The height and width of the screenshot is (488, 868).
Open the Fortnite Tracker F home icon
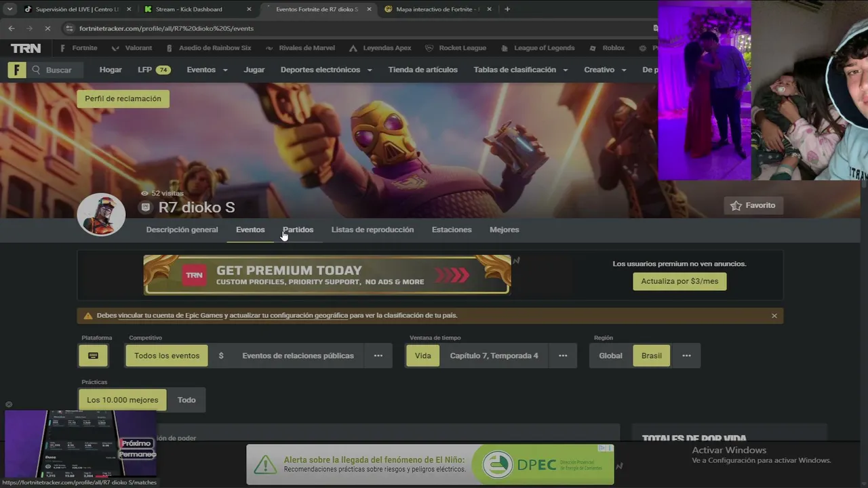(x=17, y=70)
